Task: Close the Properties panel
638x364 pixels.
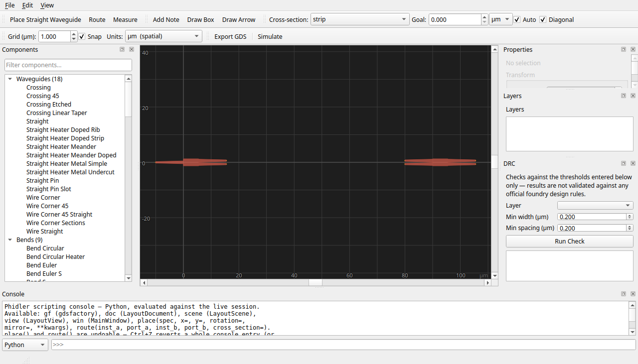Action: pyautogui.click(x=633, y=50)
